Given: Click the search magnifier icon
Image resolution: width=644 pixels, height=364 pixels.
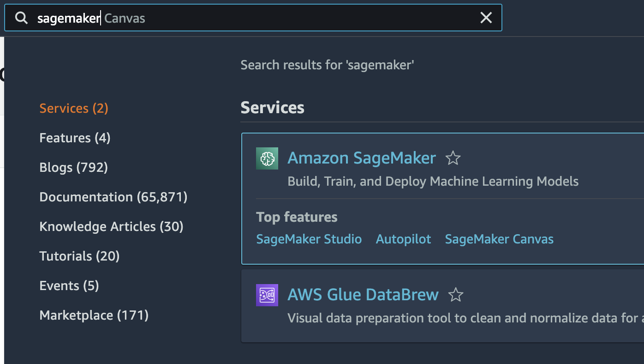Looking at the screenshot, I should pyautogui.click(x=21, y=18).
